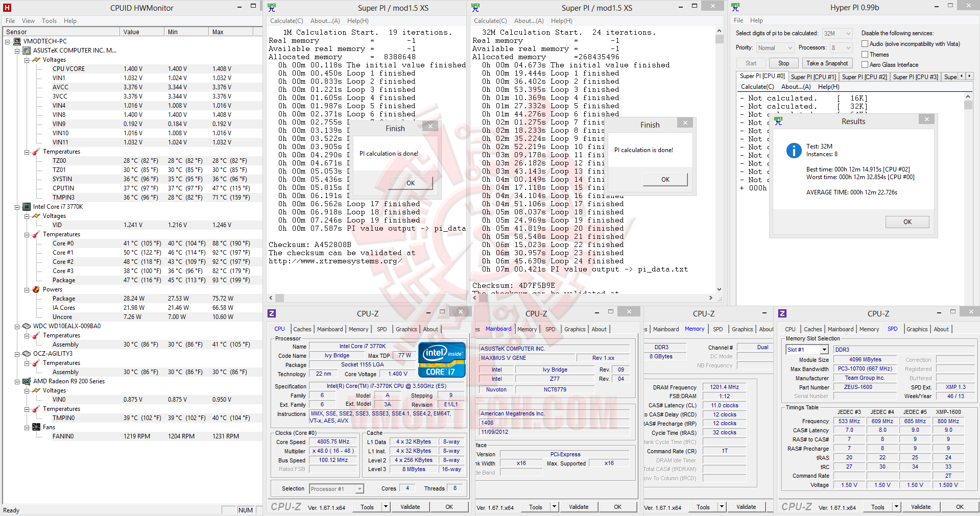Screen dimensions: 980x516
Task: Open the View menu in HWMonitor
Action: (28, 21)
